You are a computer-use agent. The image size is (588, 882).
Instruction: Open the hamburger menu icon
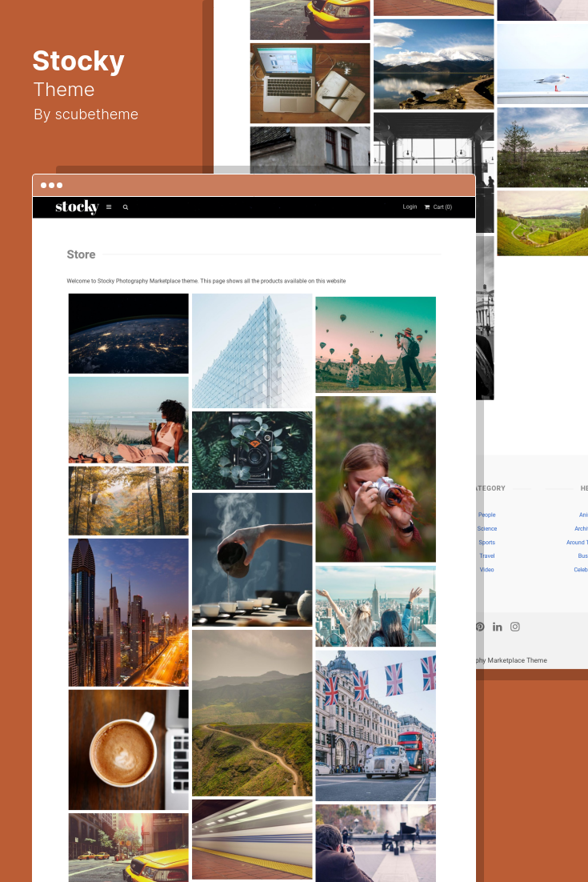(109, 207)
